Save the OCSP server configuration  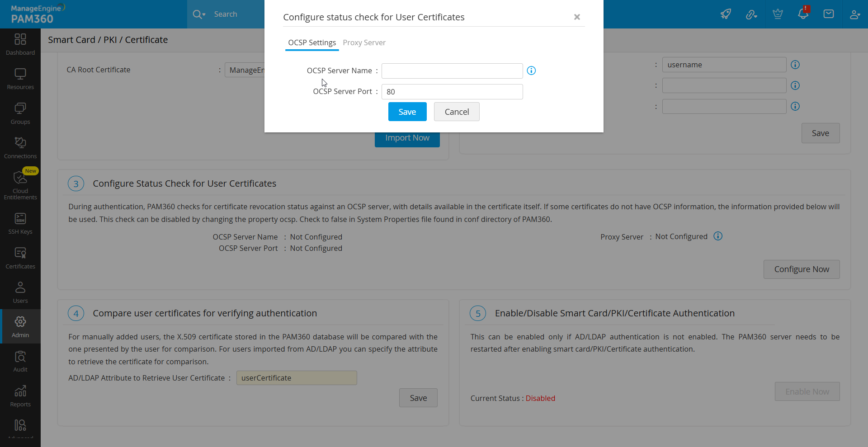tap(407, 111)
